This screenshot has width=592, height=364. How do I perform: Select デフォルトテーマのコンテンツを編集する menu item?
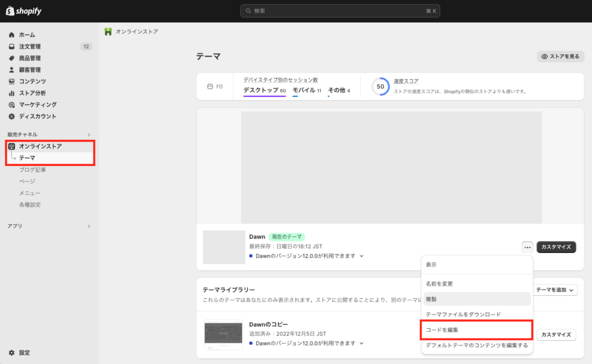(x=477, y=345)
